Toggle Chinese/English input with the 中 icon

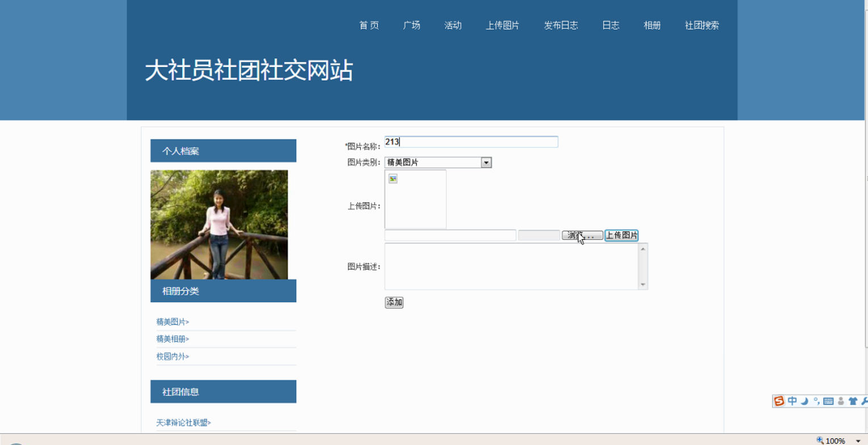click(x=792, y=401)
